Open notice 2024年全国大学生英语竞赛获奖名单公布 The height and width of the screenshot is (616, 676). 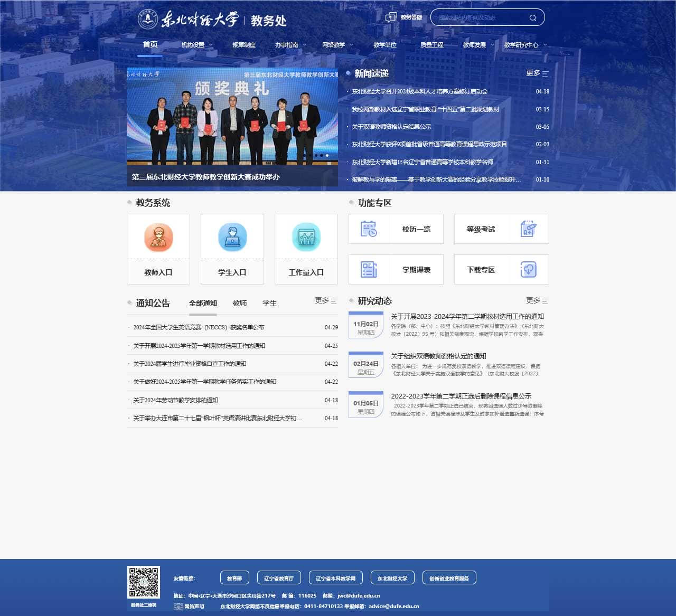(199, 327)
